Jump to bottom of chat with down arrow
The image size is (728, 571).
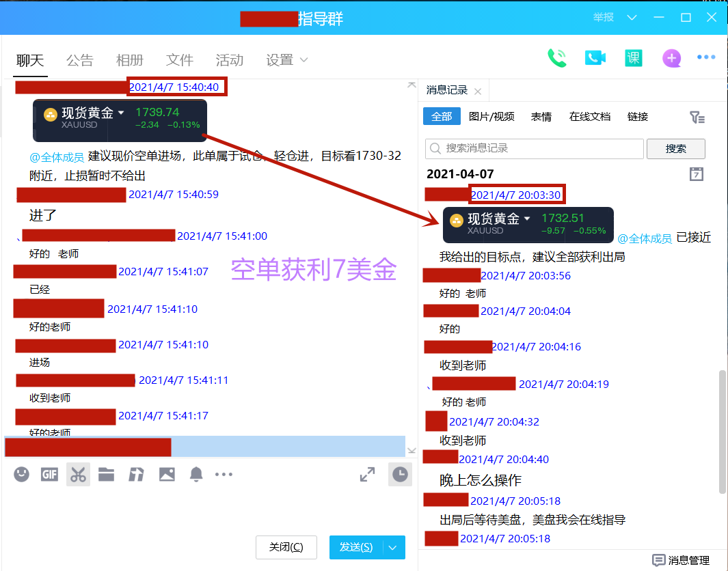point(412,450)
